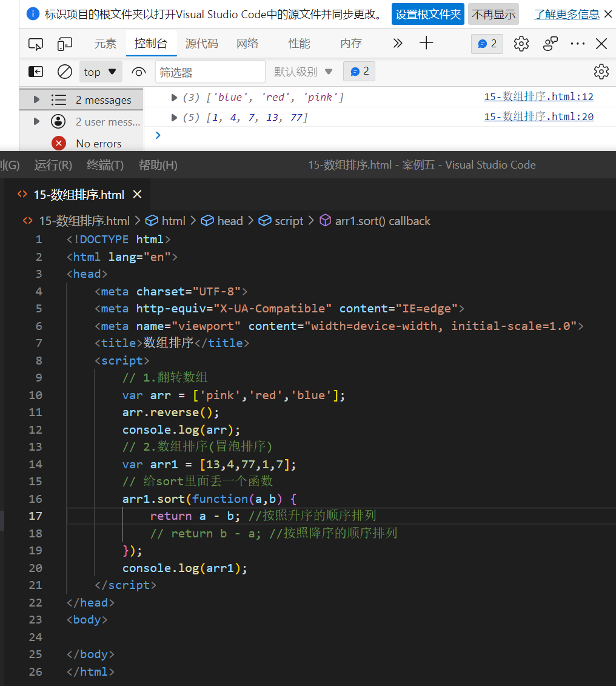Select the inspect element picker icon
The height and width of the screenshot is (686, 616).
[36, 44]
